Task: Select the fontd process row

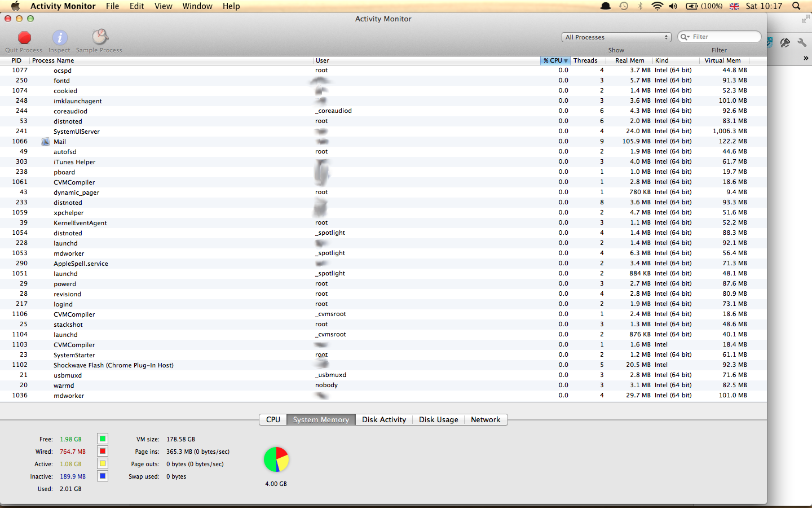Action: point(383,81)
